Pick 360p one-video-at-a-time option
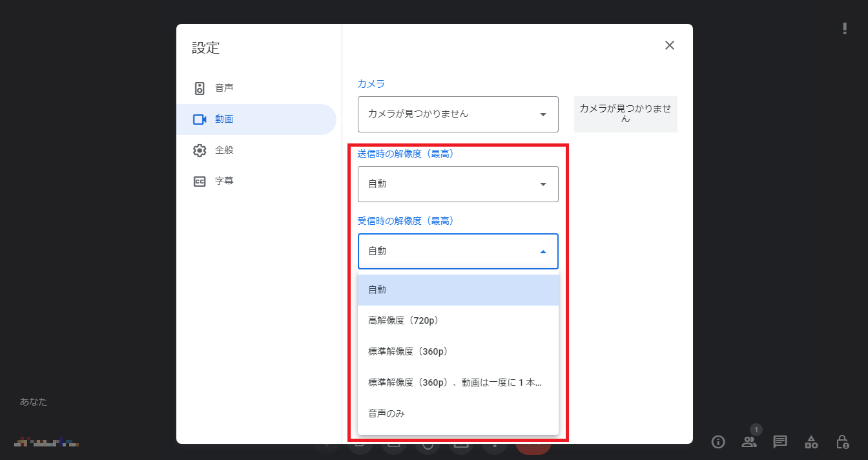This screenshot has height=460, width=868. pos(458,382)
